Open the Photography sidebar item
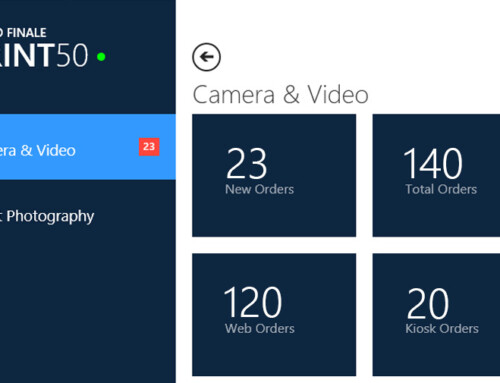This screenshot has width=500, height=383. (x=88, y=216)
